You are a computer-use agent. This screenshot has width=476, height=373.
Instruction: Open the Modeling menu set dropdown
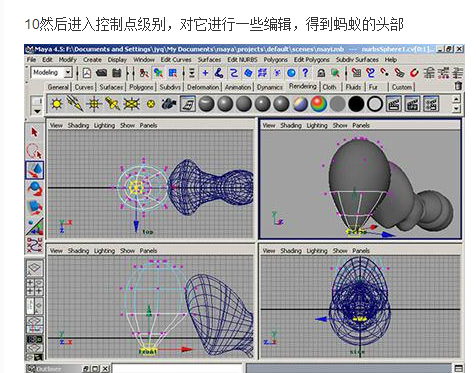pos(51,73)
